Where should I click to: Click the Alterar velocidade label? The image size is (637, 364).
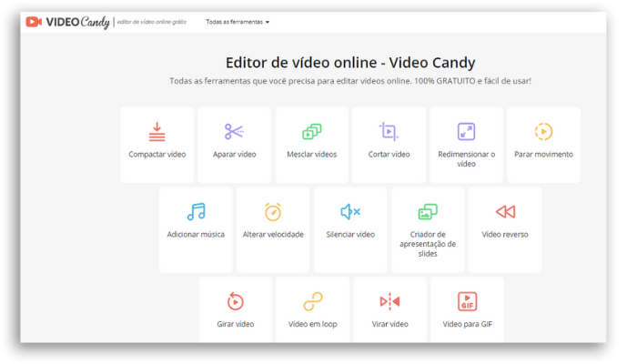coord(273,235)
